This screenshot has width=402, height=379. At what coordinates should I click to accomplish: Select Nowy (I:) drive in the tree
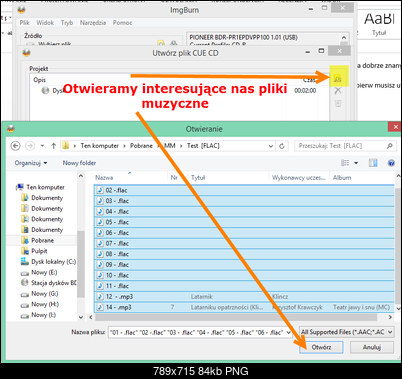point(43,315)
